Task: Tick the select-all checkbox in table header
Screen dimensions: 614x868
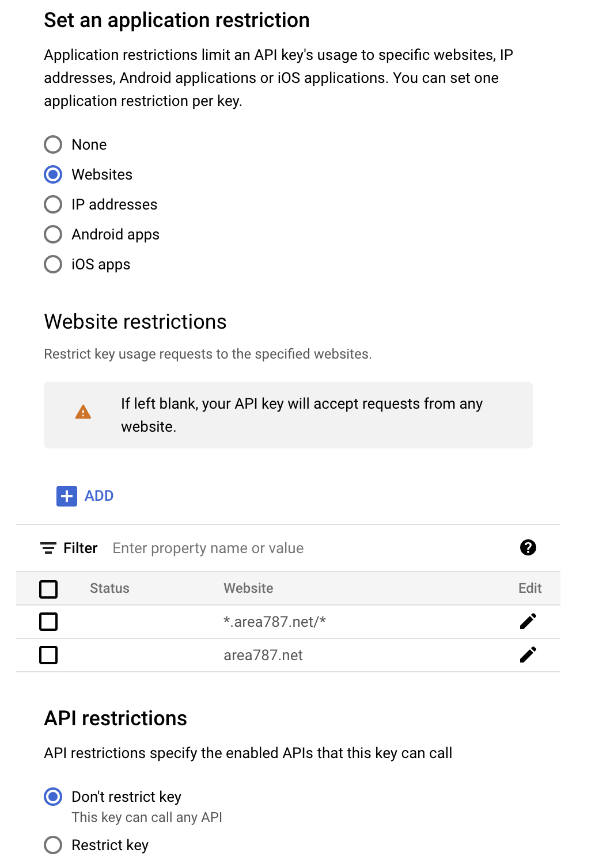Action: (48, 589)
